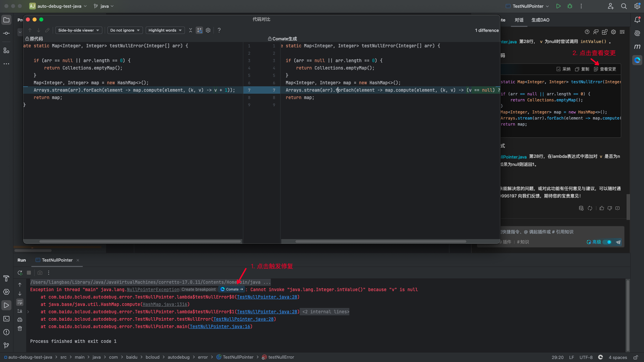Open auto-debug-test-java project dropdown
Viewport: 644px width, 362px height.
coord(58,6)
